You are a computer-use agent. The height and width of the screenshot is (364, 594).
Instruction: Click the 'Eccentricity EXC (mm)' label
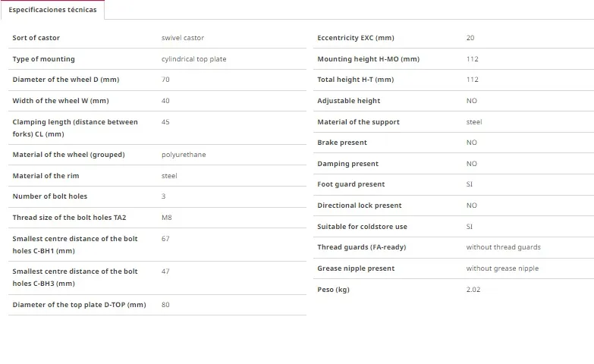[x=356, y=38]
